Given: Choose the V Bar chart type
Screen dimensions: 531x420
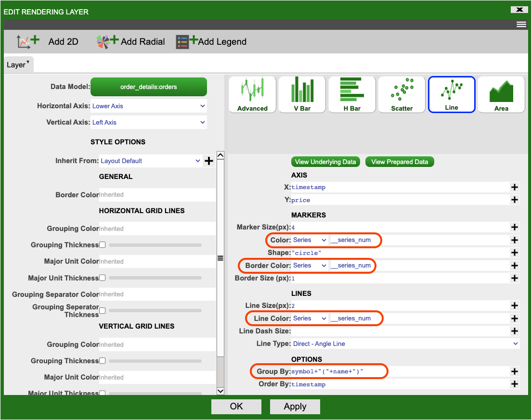Looking at the screenshot, I should point(302,94).
